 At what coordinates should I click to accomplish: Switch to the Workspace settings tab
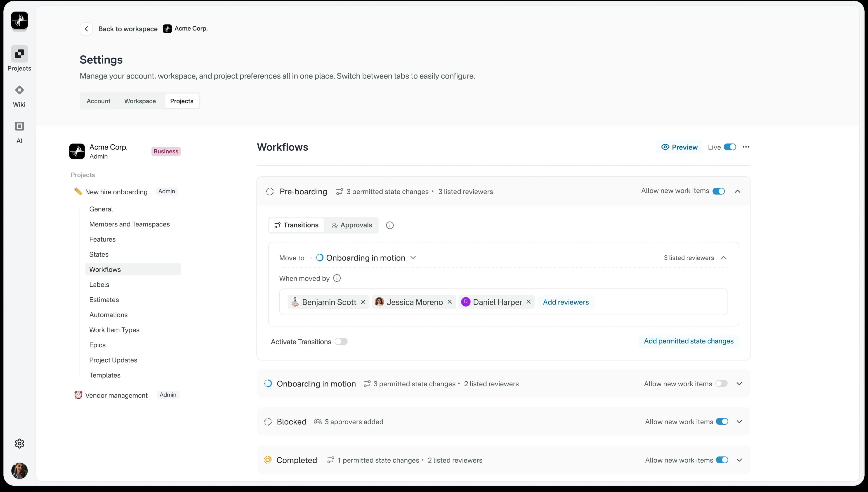click(x=140, y=101)
